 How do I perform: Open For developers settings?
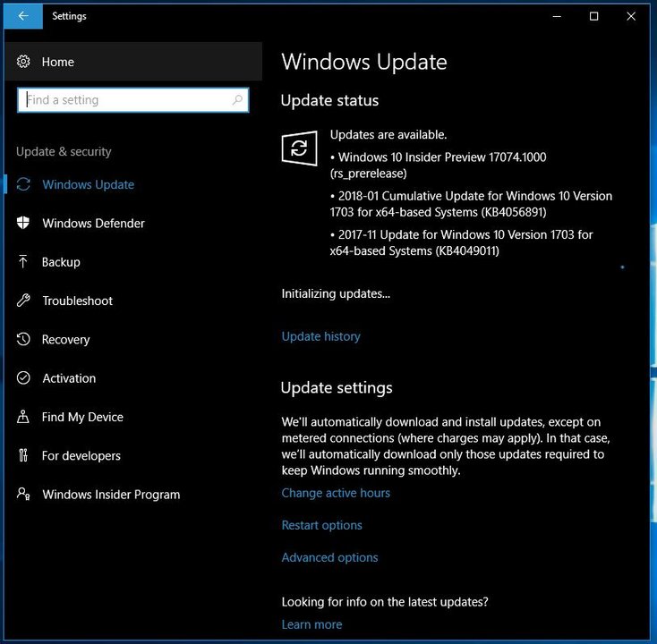133,455
